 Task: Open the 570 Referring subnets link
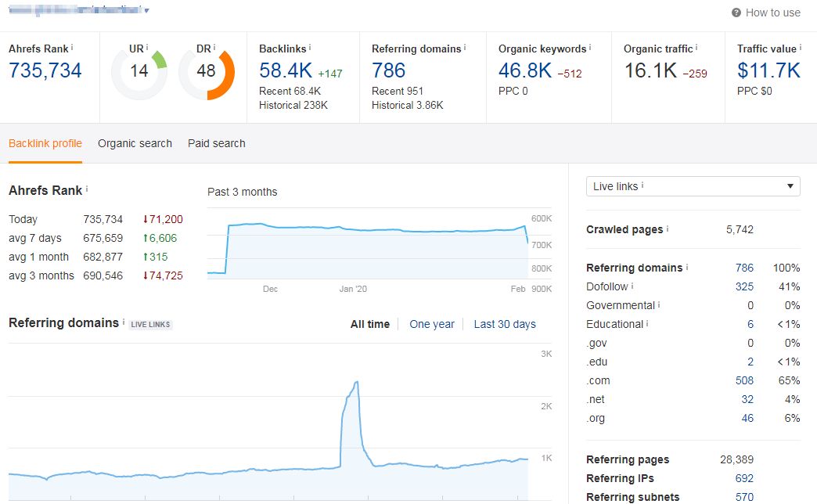(744, 497)
